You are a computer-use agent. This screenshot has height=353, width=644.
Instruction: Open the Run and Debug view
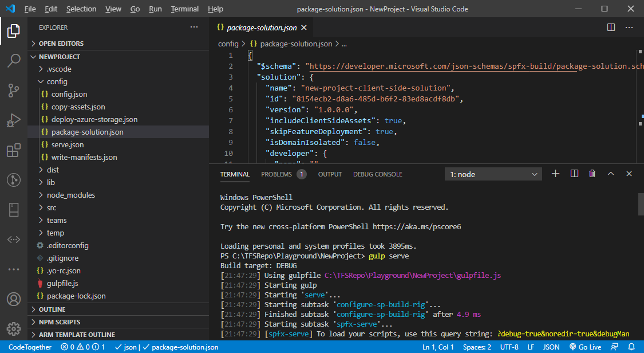tap(14, 120)
